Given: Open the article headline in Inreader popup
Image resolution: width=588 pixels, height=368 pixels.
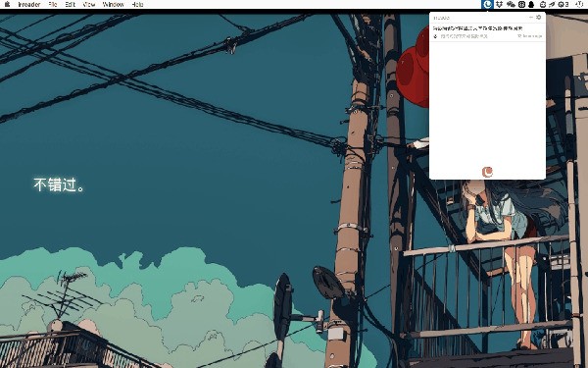Looking at the screenshot, I should tap(478, 28).
